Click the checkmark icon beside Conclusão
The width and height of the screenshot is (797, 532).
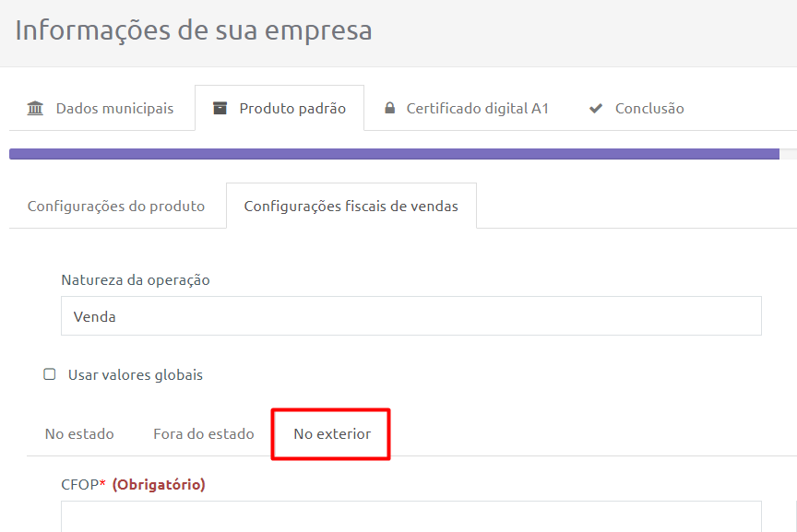[x=596, y=108]
